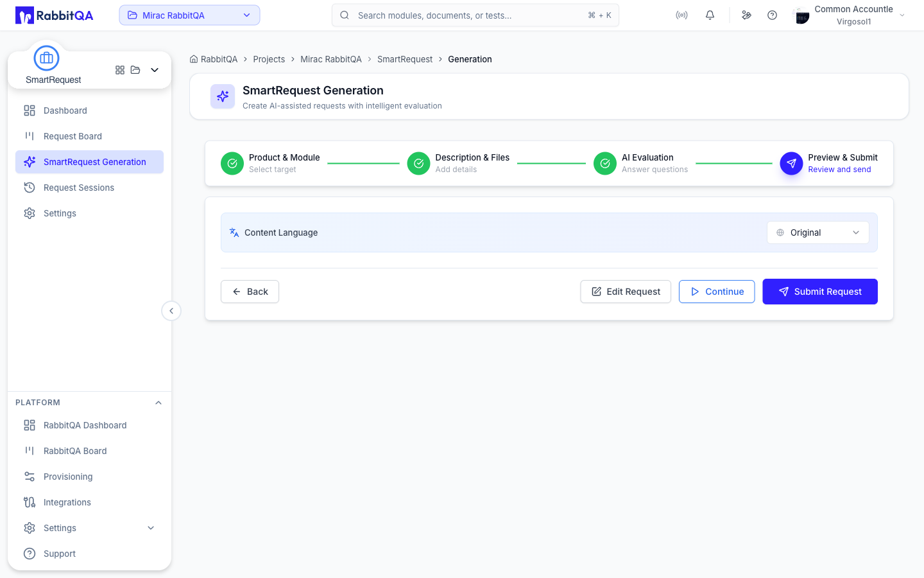Click the Submit Request button
The height and width of the screenshot is (578, 924).
click(820, 292)
